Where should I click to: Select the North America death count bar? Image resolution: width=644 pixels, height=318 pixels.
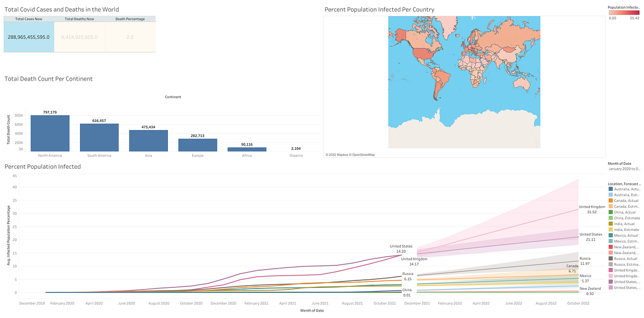click(x=50, y=133)
